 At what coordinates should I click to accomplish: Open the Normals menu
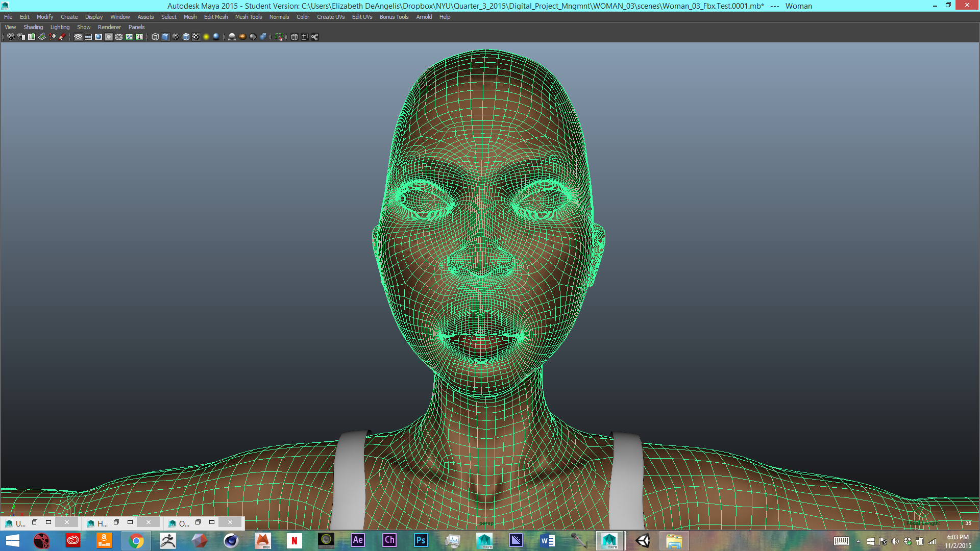point(279,17)
